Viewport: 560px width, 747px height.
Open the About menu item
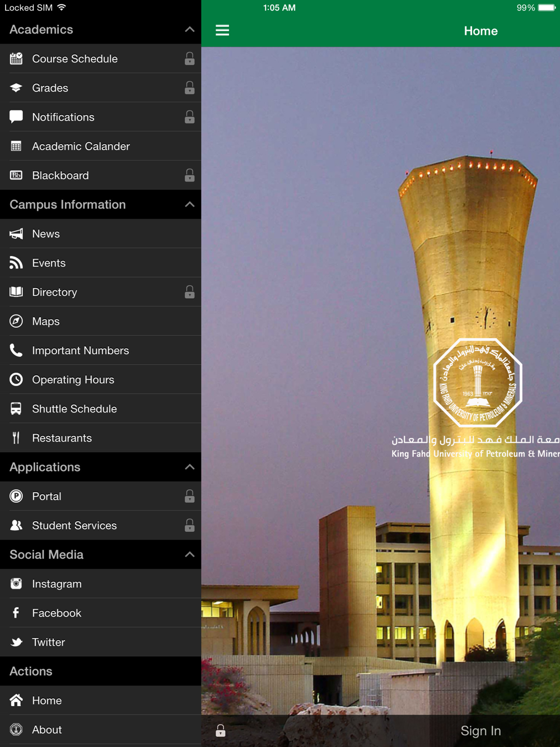click(101, 729)
